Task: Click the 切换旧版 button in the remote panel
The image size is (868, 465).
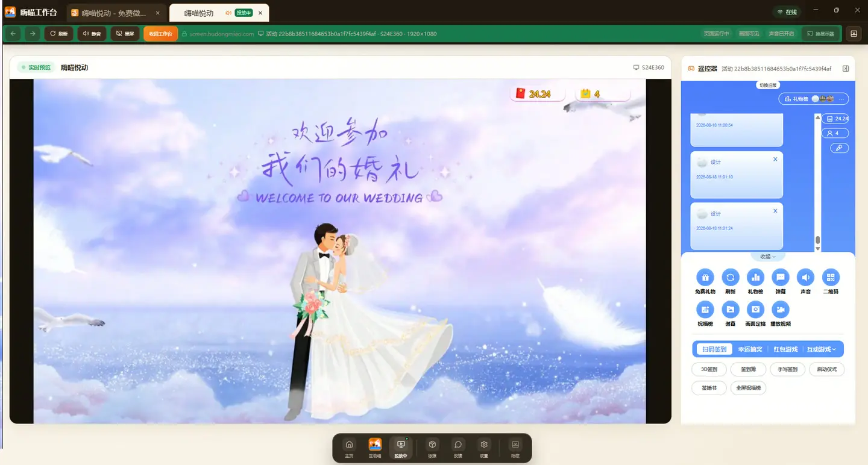Action: (x=768, y=85)
